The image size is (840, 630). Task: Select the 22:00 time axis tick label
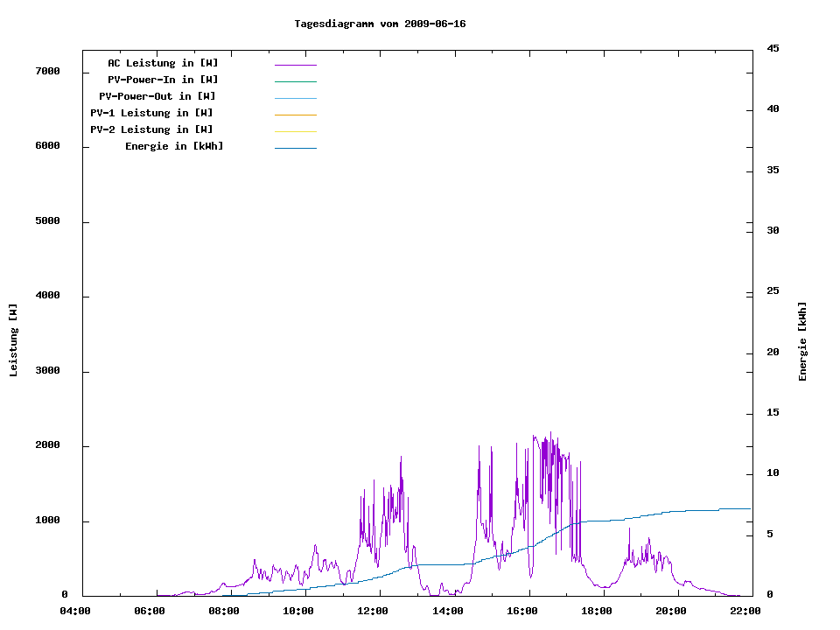click(x=745, y=611)
